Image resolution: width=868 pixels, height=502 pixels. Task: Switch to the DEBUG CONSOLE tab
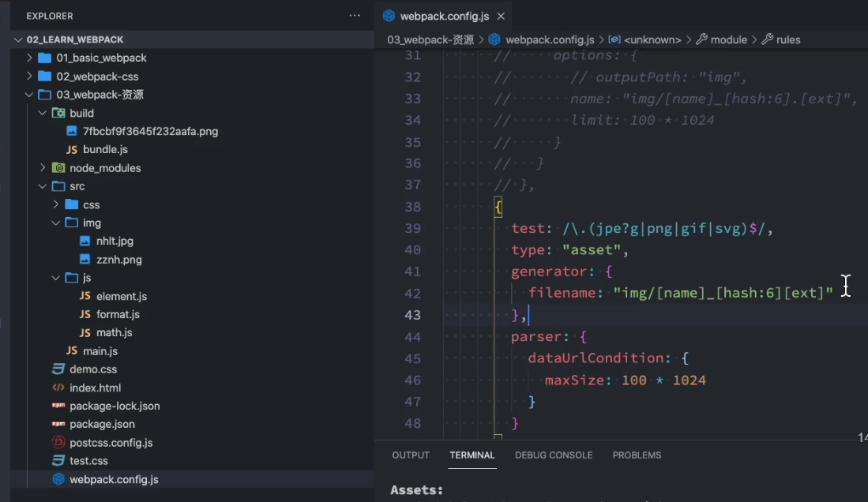coord(554,455)
